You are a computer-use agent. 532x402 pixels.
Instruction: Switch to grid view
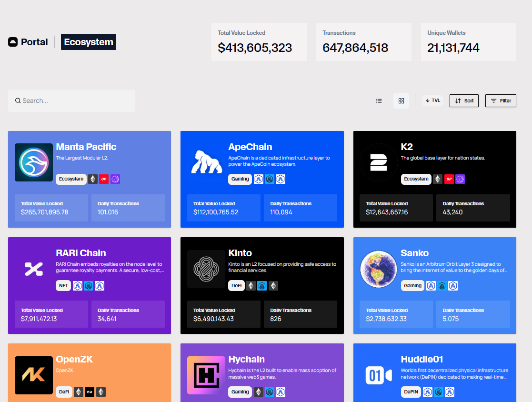402,101
